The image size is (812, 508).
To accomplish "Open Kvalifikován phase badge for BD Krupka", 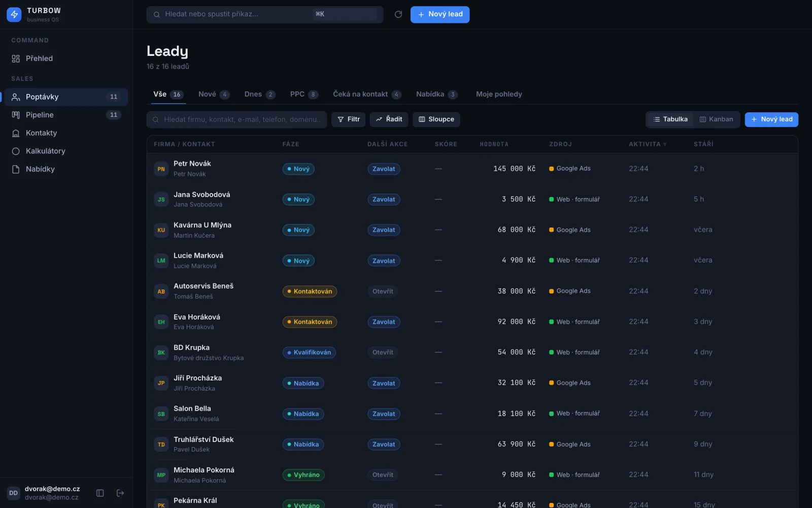I will (309, 353).
